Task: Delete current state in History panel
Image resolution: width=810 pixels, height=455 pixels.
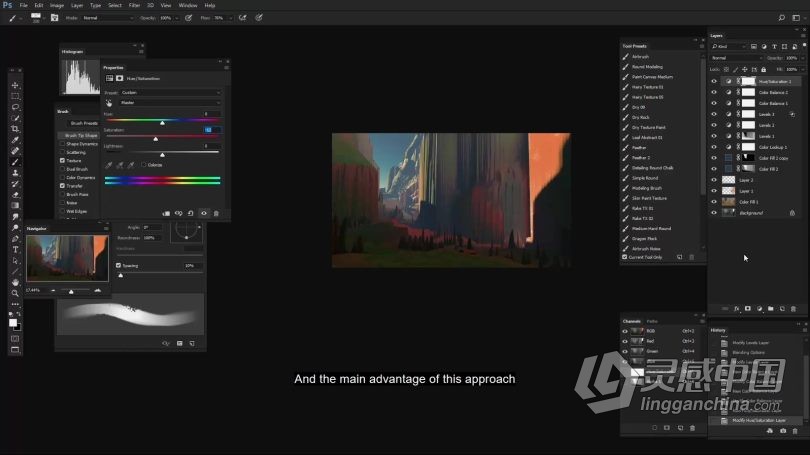Action: [795, 431]
